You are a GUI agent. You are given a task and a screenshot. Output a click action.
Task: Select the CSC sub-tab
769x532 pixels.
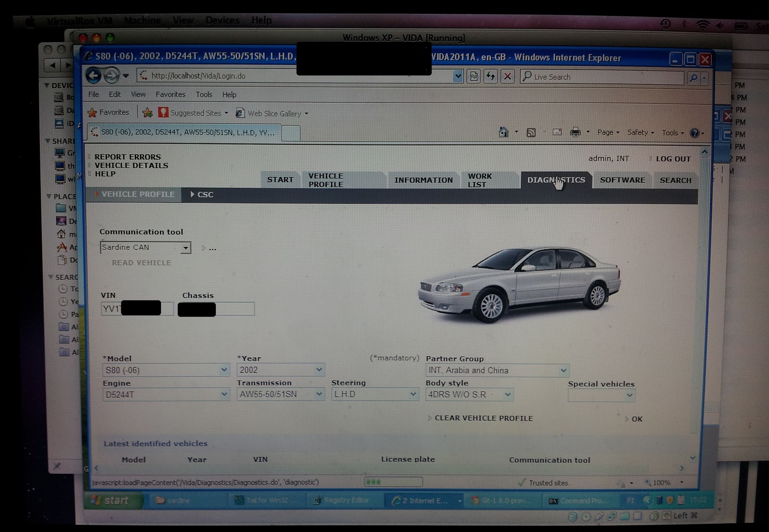[x=202, y=195]
